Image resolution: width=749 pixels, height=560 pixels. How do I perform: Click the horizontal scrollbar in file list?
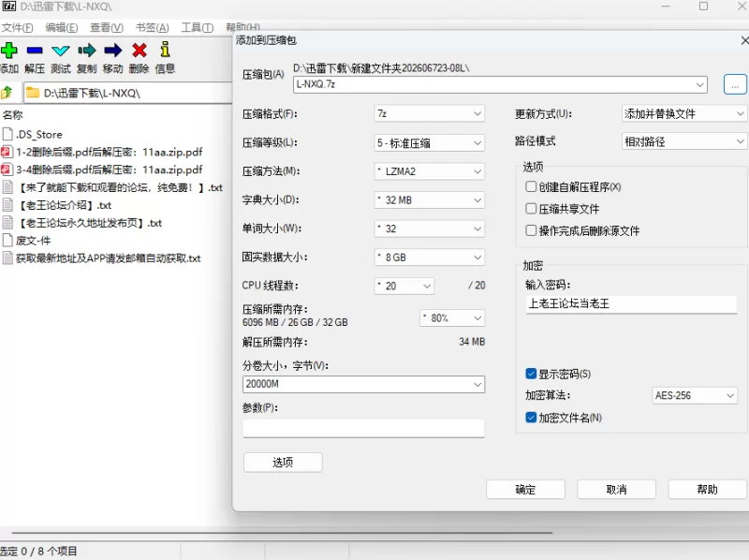tap(282, 532)
